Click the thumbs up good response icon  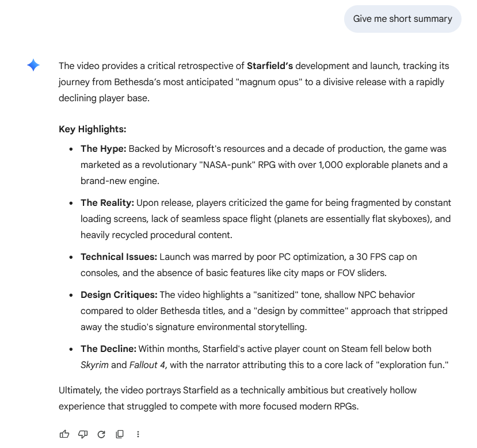click(64, 434)
